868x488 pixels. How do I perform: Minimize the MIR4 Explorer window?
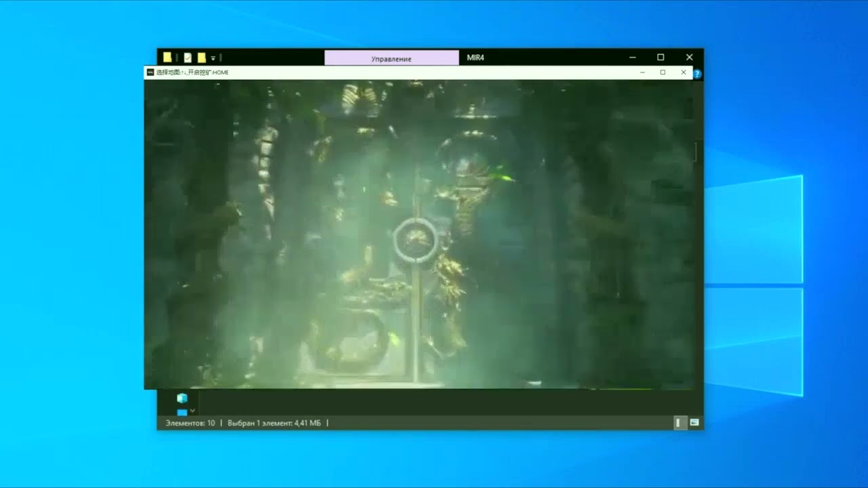[x=633, y=58]
